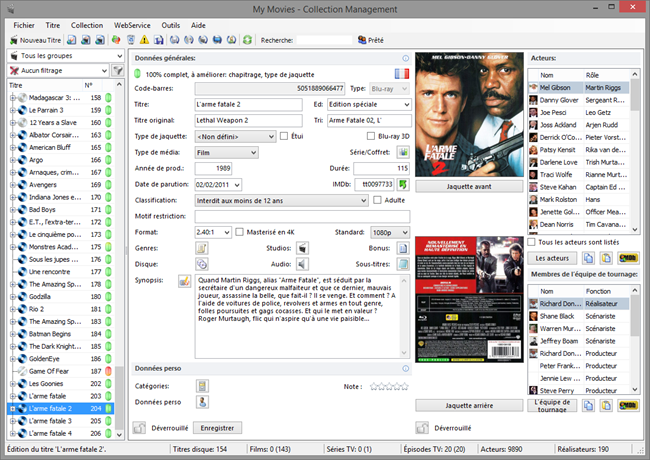This screenshot has height=460, width=650.
Task: Click the Enregistrer button
Action: 217,428
